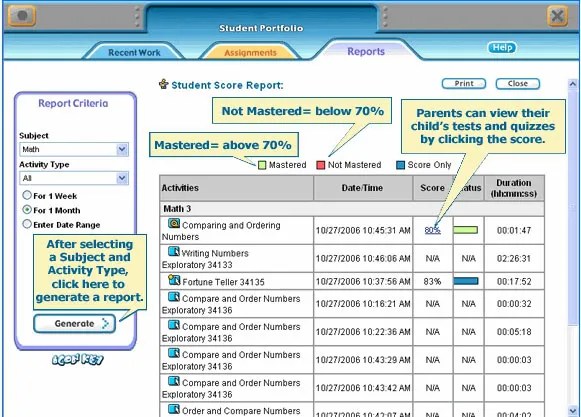The image size is (581, 417).
Task: Select the For 1 Week option
Action: 27,195
